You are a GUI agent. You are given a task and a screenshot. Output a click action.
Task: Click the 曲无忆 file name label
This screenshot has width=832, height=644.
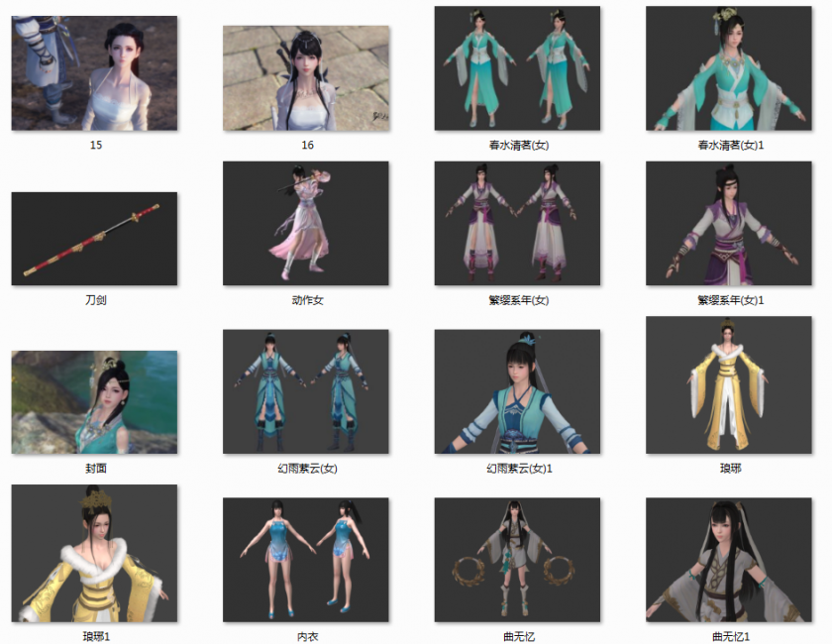(x=518, y=636)
